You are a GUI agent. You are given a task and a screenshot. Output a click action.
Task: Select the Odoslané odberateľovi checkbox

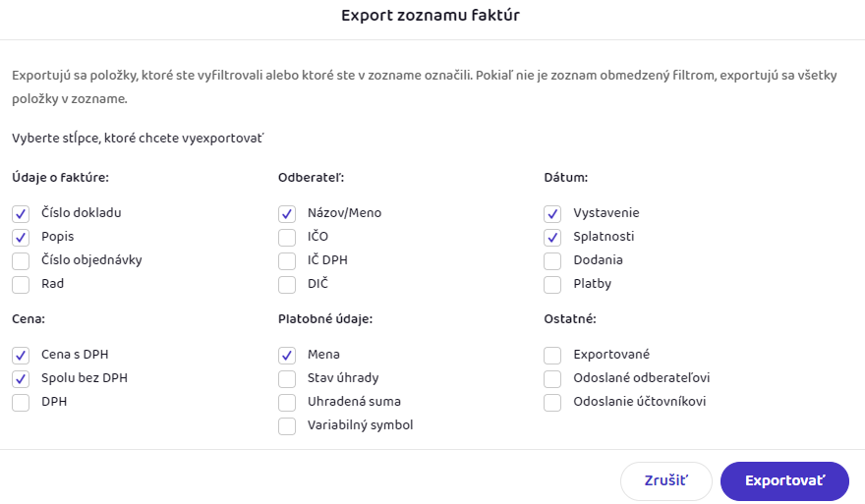[x=552, y=378]
